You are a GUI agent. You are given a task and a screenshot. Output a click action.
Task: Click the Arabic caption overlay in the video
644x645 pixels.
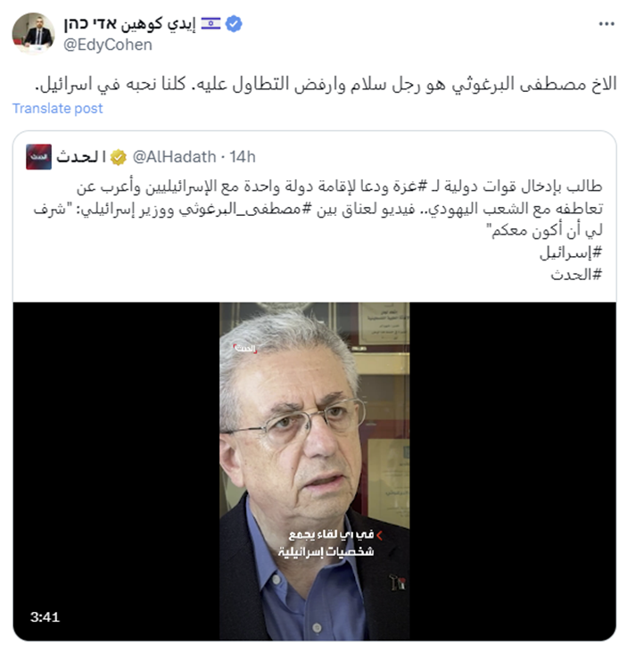[x=330, y=543]
